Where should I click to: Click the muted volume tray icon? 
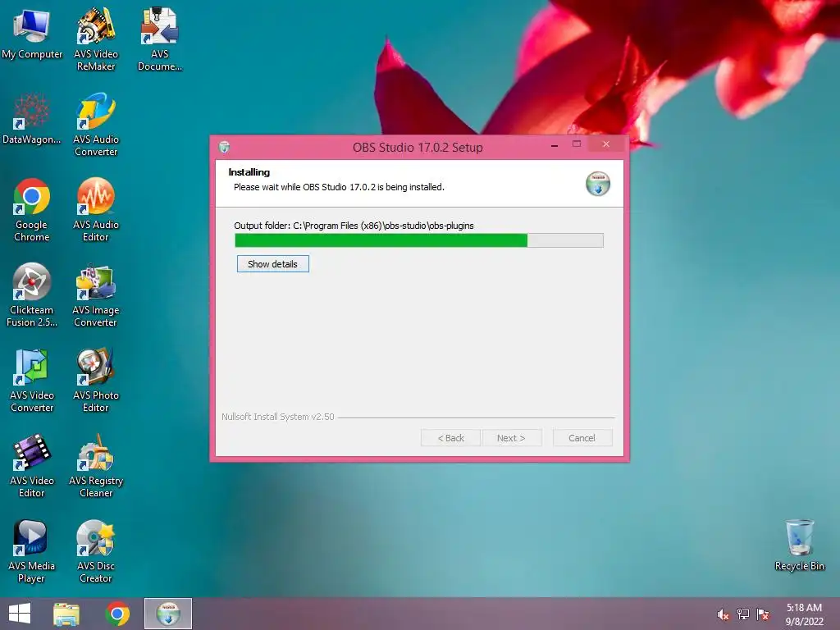[x=724, y=614]
